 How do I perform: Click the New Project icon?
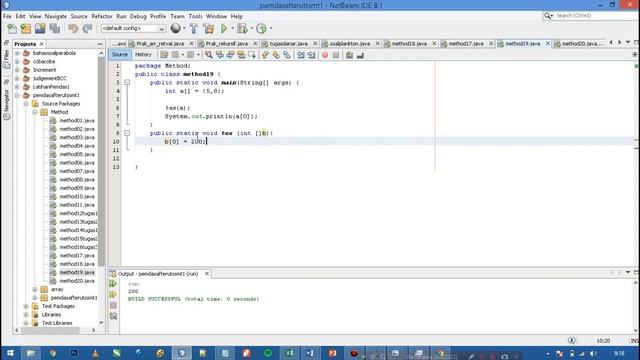pos(26,28)
